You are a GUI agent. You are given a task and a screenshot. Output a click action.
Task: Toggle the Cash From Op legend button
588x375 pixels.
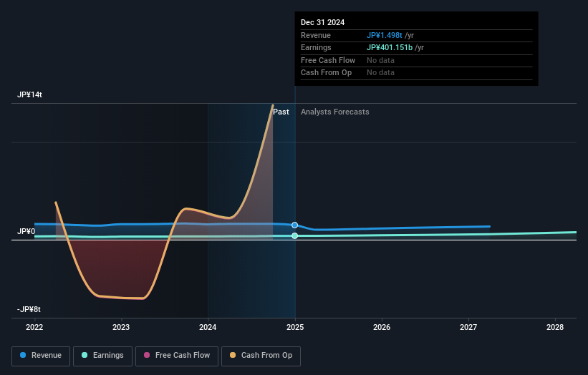pyautogui.click(x=261, y=356)
